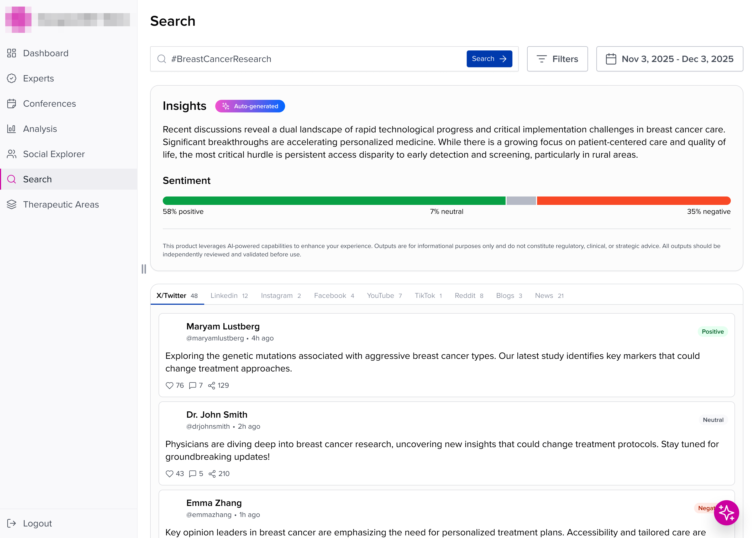756x538 pixels.
Task: Click the magnifier icon in search box
Action: point(161,59)
